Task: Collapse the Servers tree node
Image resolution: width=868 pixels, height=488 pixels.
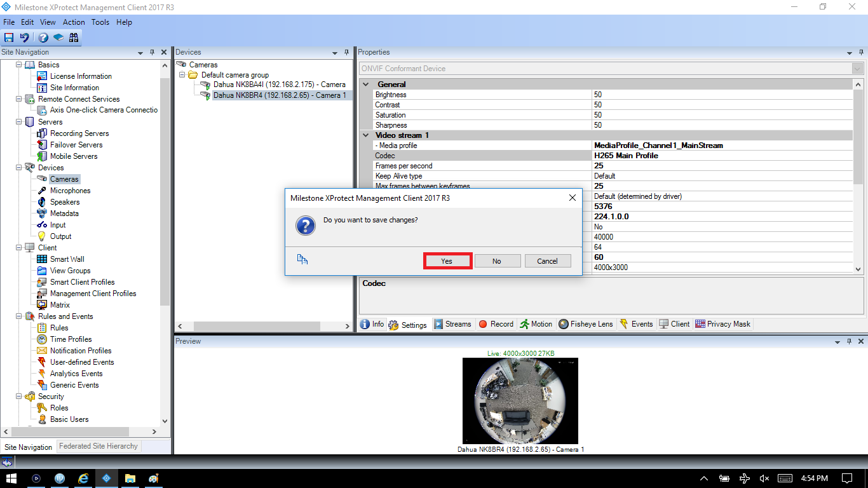Action: pyautogui.click(x=18, y=122)
